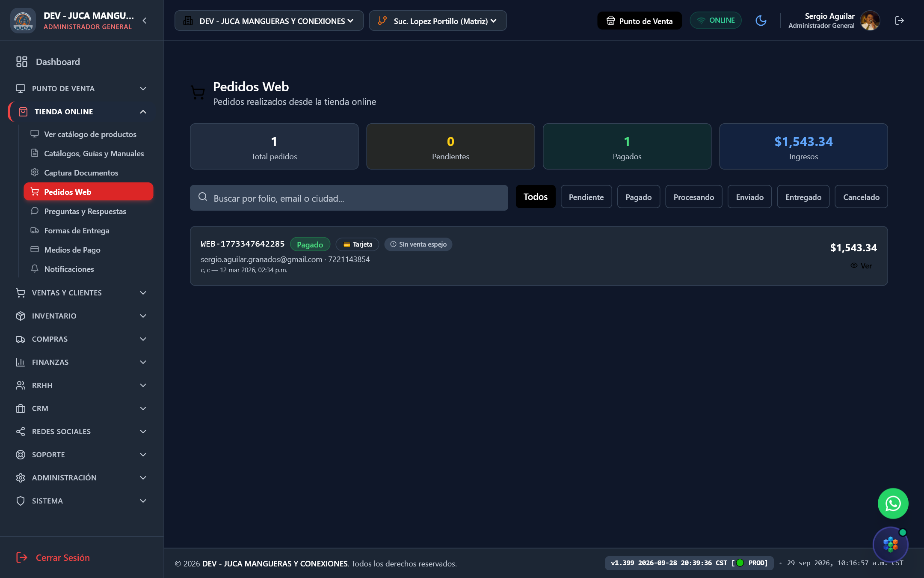Expand the SISTEMA section
The height and width of the screenshot is (578, 924).
pyautogui.click(x=82, y=501)
